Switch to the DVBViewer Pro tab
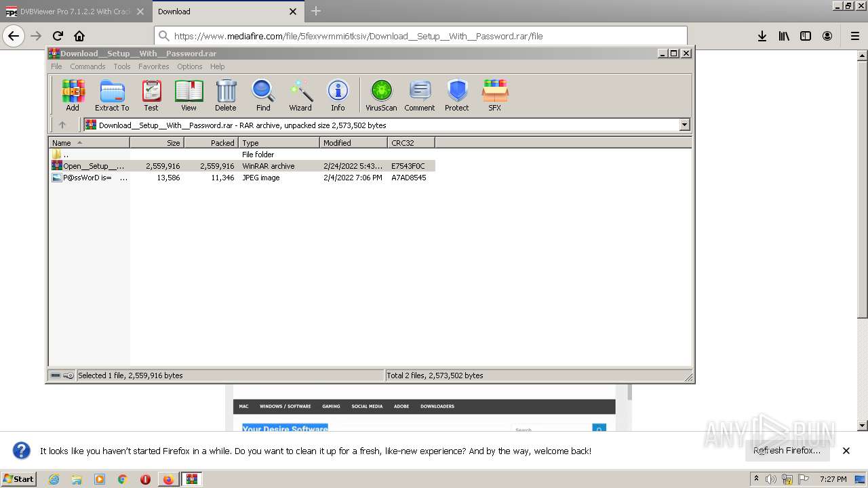The width and height of the screenshot is (868, 488). [75, 12]
